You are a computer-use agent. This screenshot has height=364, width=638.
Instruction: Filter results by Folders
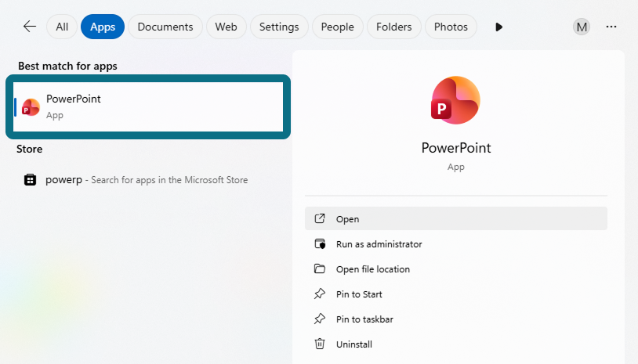coord(394,27)
